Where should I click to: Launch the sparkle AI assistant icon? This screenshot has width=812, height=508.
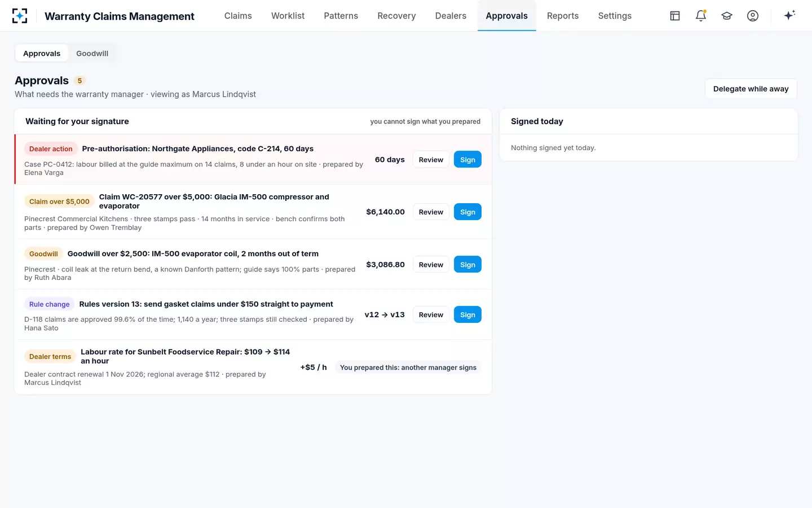pyautogui.click(x=789, y=15)
